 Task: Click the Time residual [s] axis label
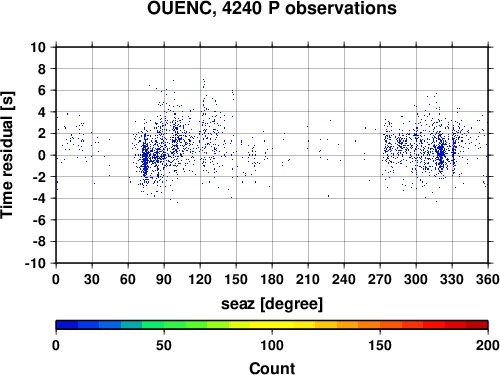(7, 155)
